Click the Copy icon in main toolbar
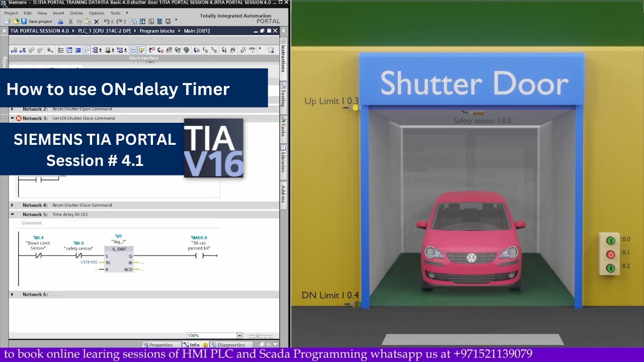 pos(79,22)
